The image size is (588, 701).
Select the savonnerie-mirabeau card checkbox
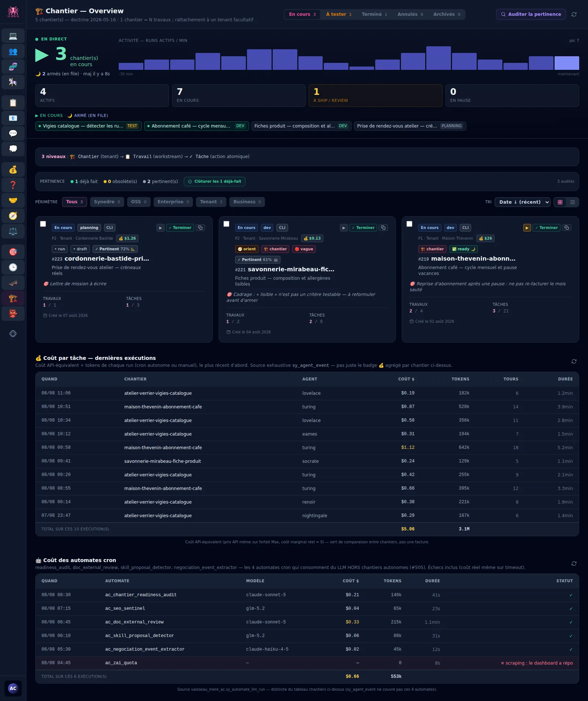click(226, 224)
